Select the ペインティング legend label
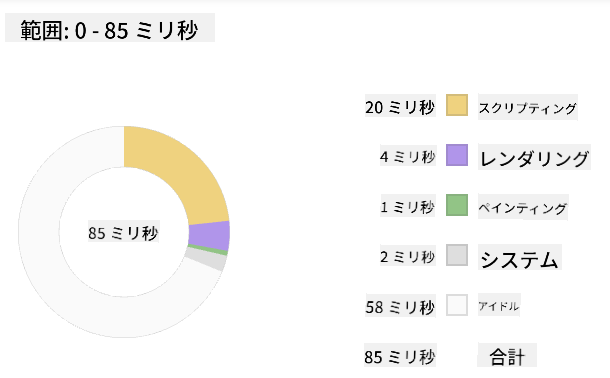 point(523,207)
